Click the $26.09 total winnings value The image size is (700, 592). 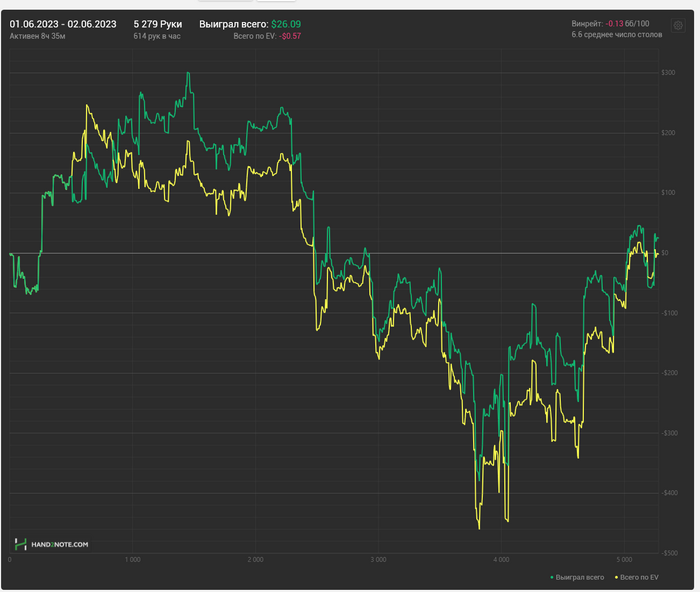[x=286, y=24]
